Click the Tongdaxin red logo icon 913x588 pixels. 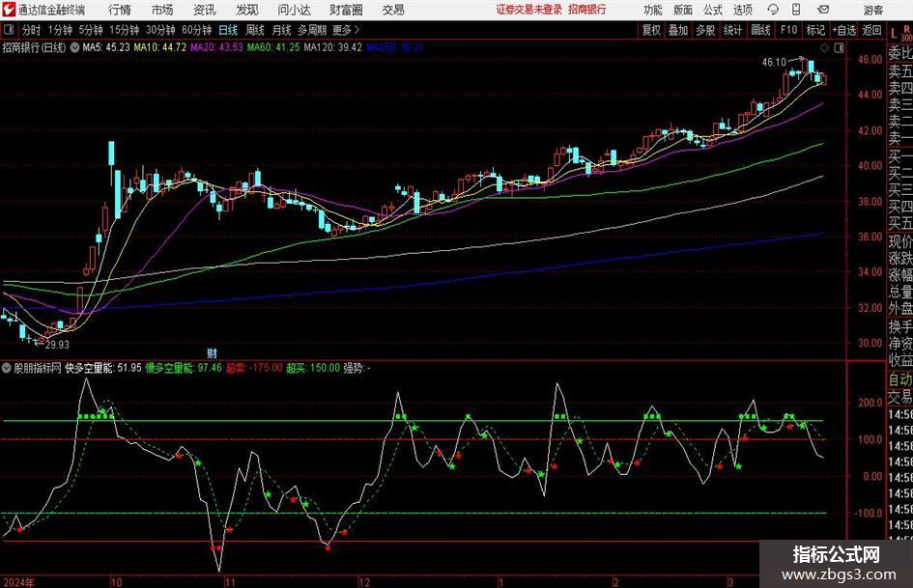(9, 10)
